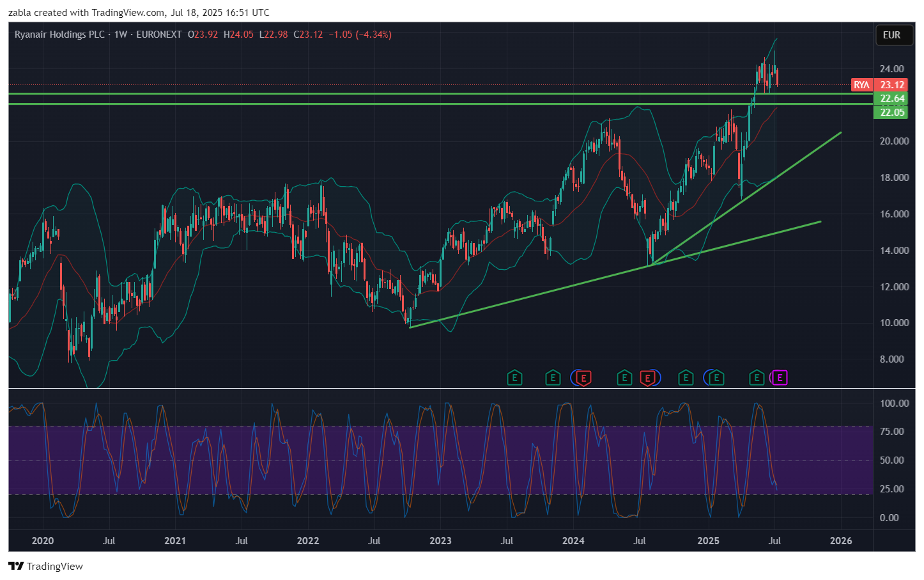Click the 2026 label on the time axis
This screenshot has height=580, width=924.
pos(841,541)
